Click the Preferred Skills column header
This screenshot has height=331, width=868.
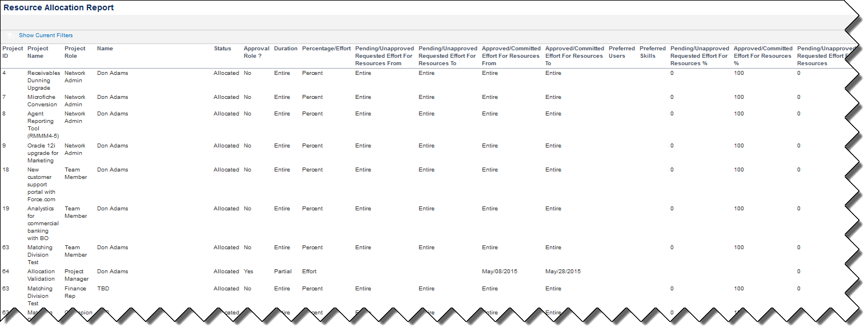pos(653,52)
